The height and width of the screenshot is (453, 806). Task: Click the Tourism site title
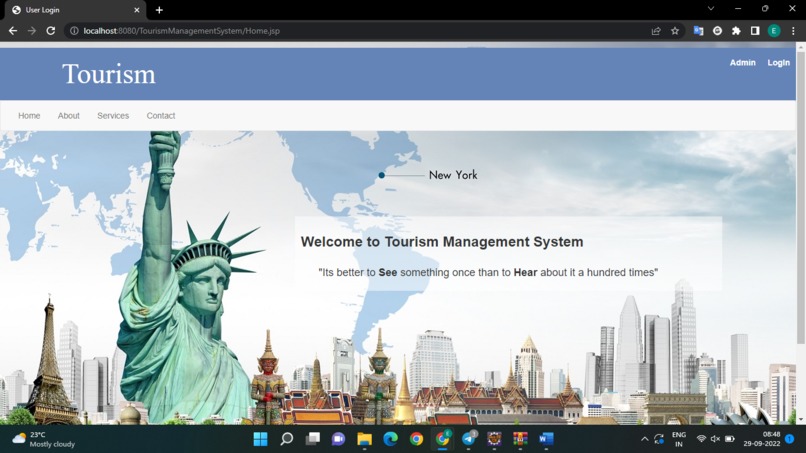(x=108, y=74)
